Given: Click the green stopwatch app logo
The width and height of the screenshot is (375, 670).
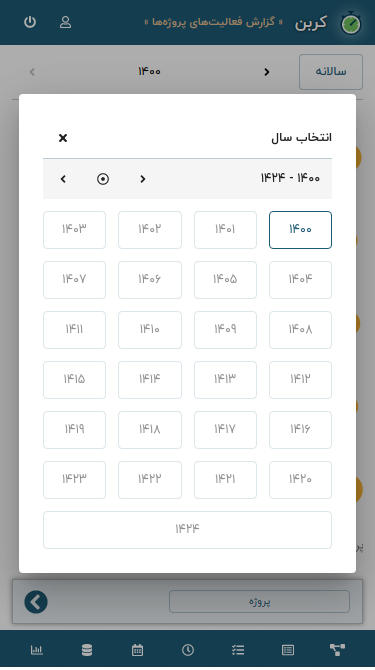Looking at the screenshot, I should point(351,24).
